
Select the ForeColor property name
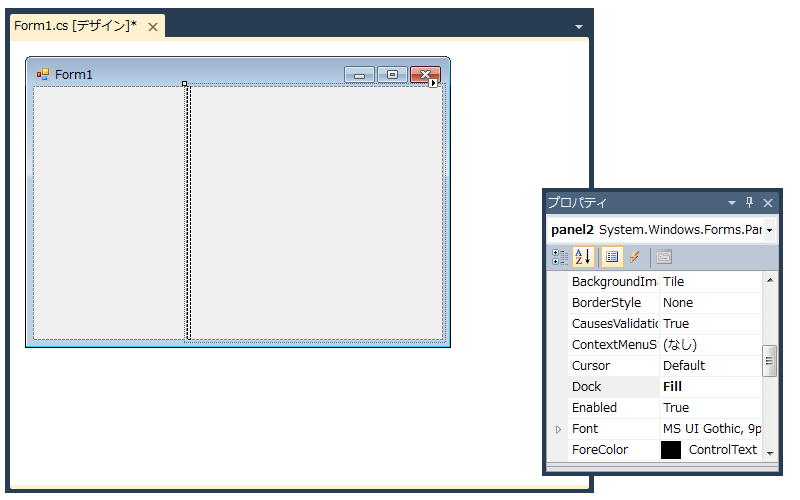(x=600, y=450)
